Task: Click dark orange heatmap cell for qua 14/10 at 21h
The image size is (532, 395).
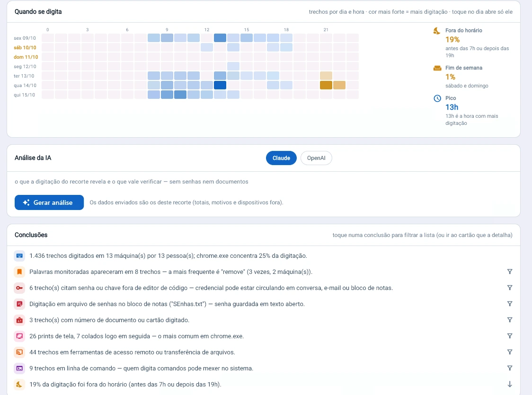Action: pyautogui.click(x=326, y=85)
